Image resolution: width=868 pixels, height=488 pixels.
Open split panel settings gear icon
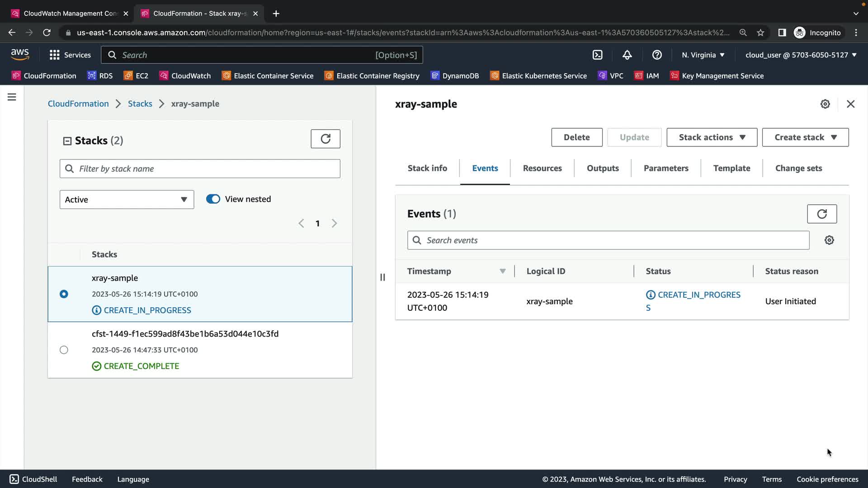825,104
